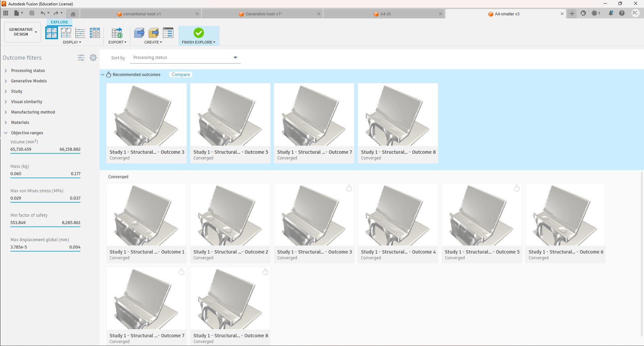Open the outcome filter sliders icon
Screen dimensions: 644x346
click(81, 58)
